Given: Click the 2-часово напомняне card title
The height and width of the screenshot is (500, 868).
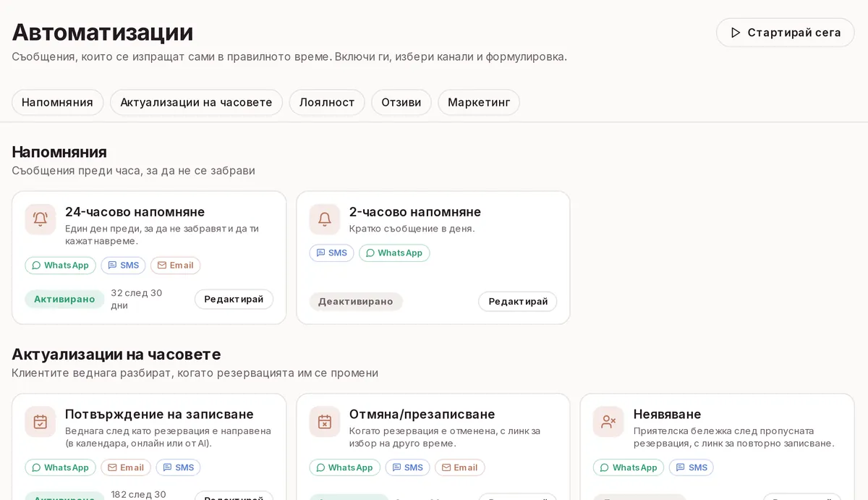Looking at the screenshot, I should pyautogui.click(x=415, y=212).
